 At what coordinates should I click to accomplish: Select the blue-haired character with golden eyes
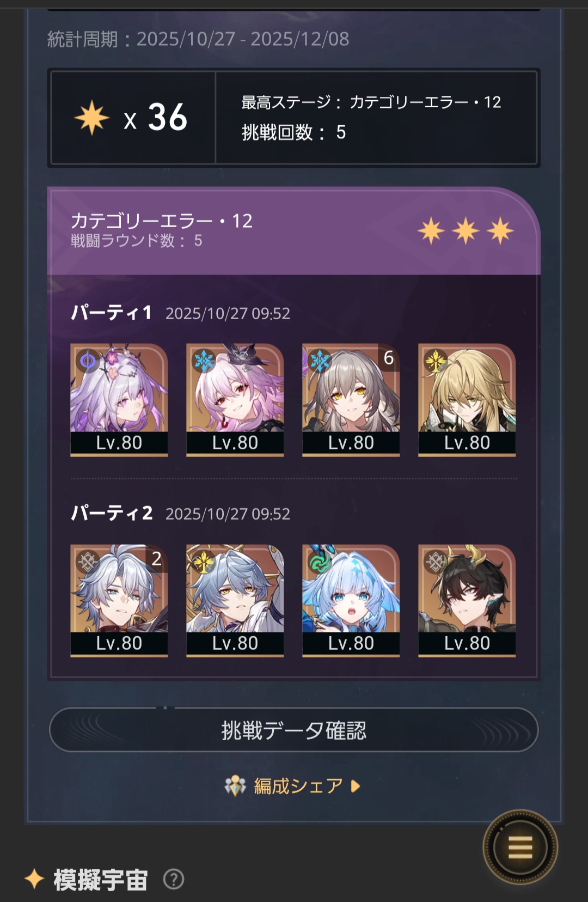[x=235, y=600]
